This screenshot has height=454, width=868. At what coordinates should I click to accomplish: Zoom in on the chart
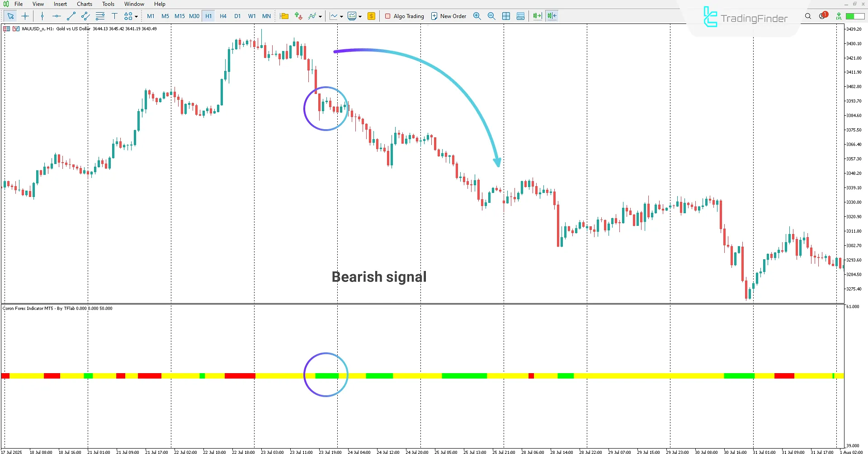477,16
